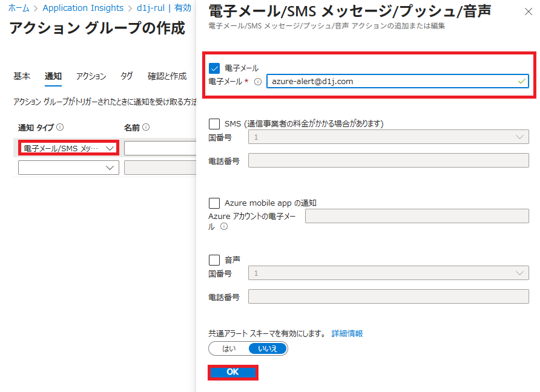Go to ホーム in the breadcrumb
Image resolution: width=540 pixels, height=392 pixels.
coord(19,8)
